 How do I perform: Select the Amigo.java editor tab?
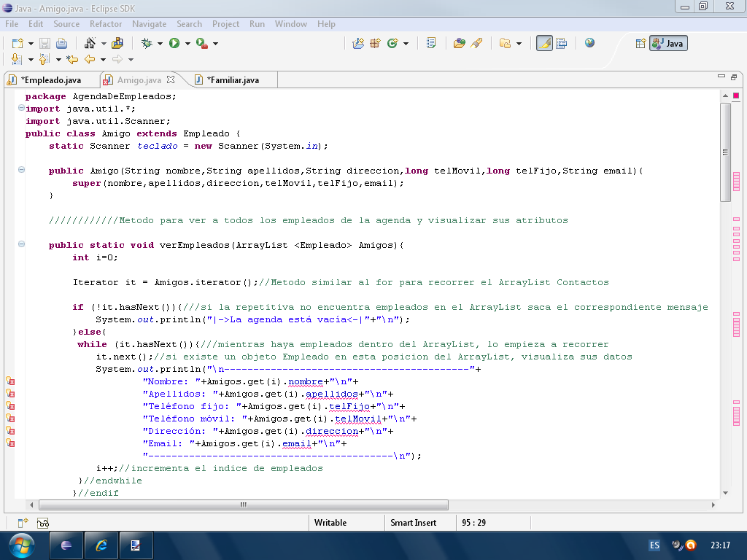tap(139, 80)
